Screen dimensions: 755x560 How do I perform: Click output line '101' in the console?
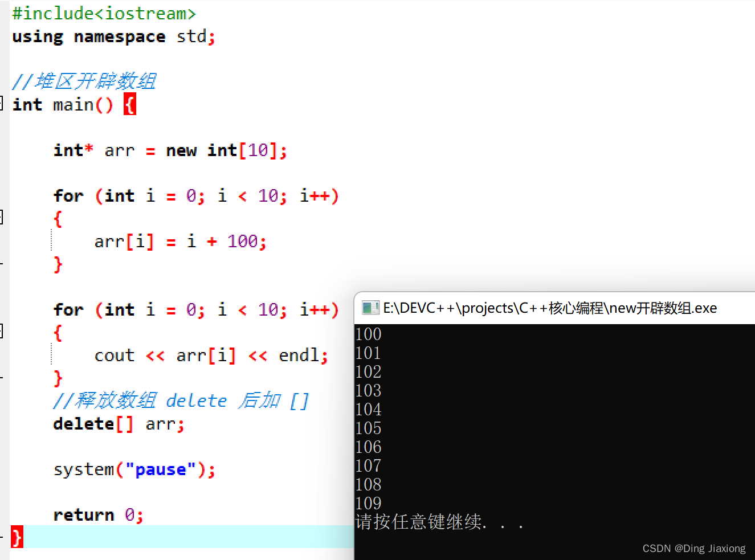click(368, 353)
